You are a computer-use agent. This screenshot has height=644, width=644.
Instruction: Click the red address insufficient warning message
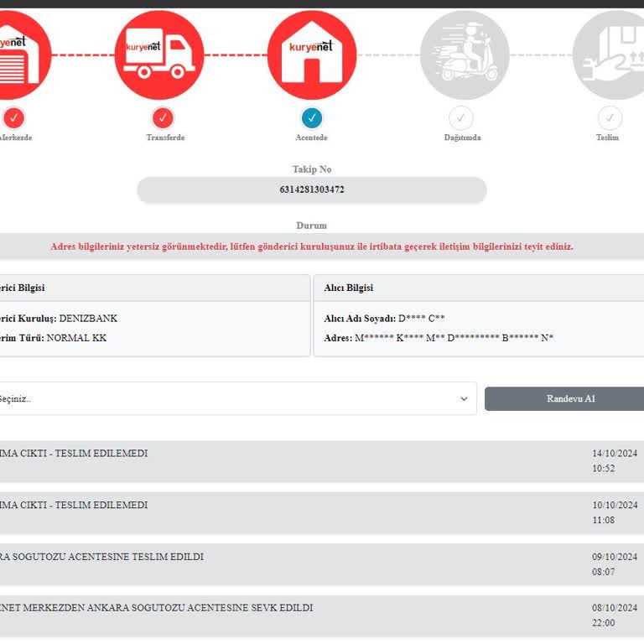pos(312,247)
